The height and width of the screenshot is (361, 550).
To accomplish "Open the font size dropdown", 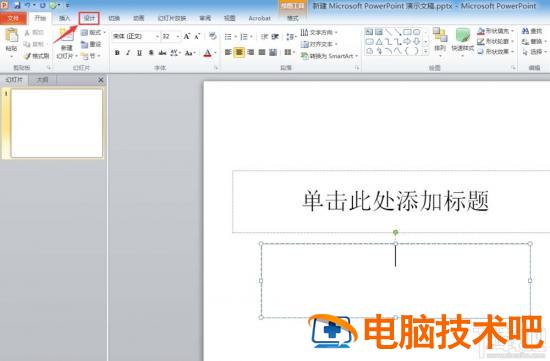I will coord(178,36).
